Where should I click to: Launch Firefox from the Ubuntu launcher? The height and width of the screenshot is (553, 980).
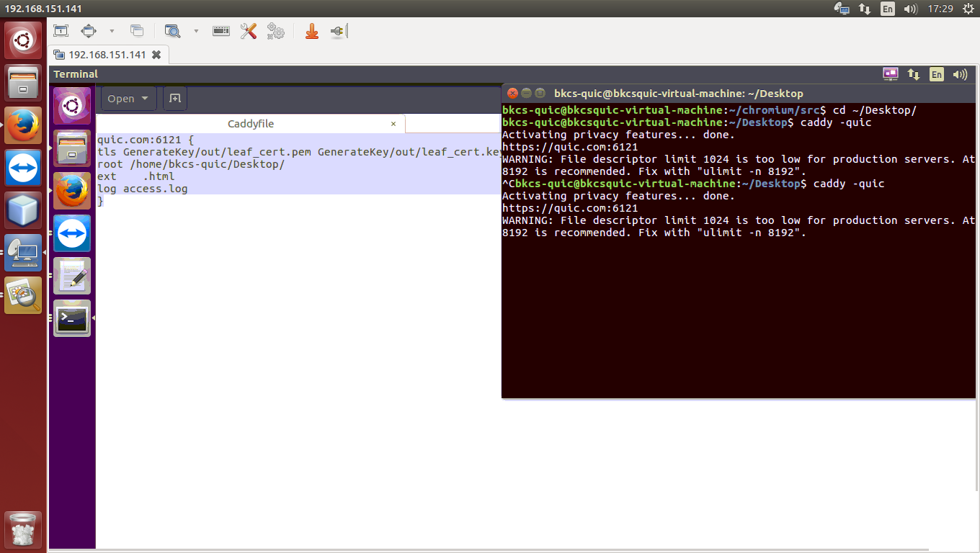coord(22,124)
